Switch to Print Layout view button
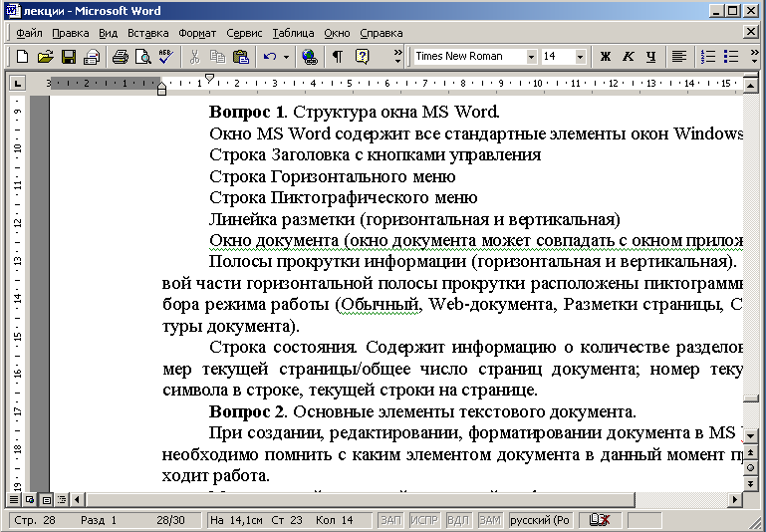The width and height of the screenshot is (766, 532). point(47,499)
